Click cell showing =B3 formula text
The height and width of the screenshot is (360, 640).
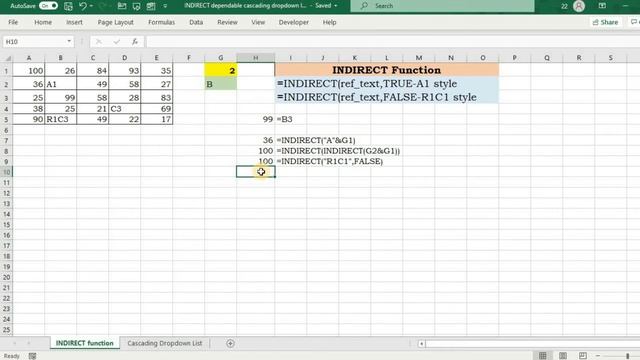[x=291, y=119]
